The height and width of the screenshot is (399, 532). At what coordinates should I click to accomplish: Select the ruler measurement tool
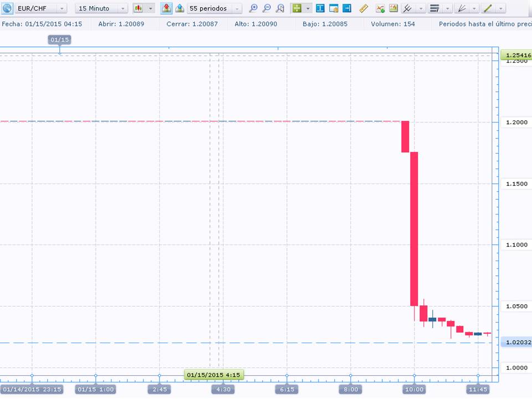coord(364,8)
